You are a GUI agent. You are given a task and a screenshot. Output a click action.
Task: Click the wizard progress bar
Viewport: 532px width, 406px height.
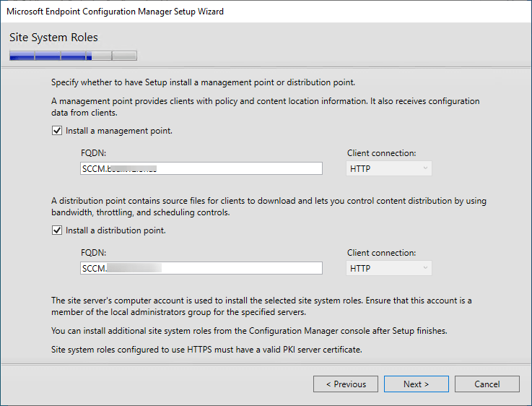74,56
